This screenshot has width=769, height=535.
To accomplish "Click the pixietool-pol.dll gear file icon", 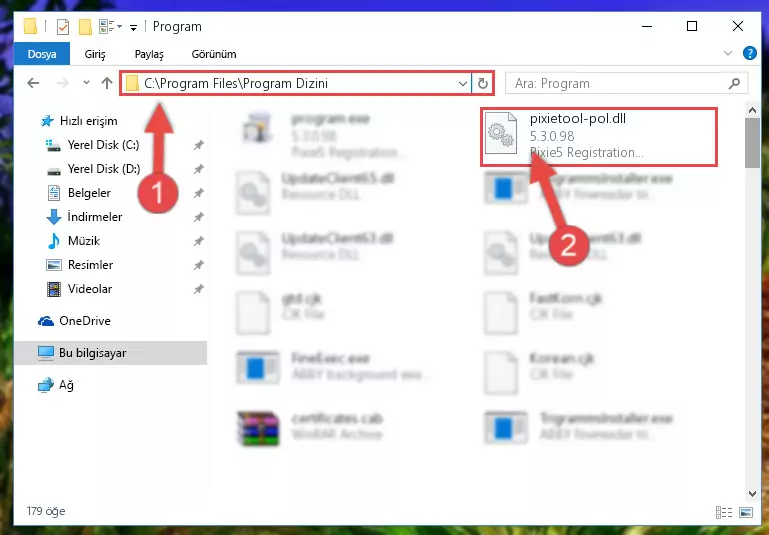I will [x=501, y=133].
